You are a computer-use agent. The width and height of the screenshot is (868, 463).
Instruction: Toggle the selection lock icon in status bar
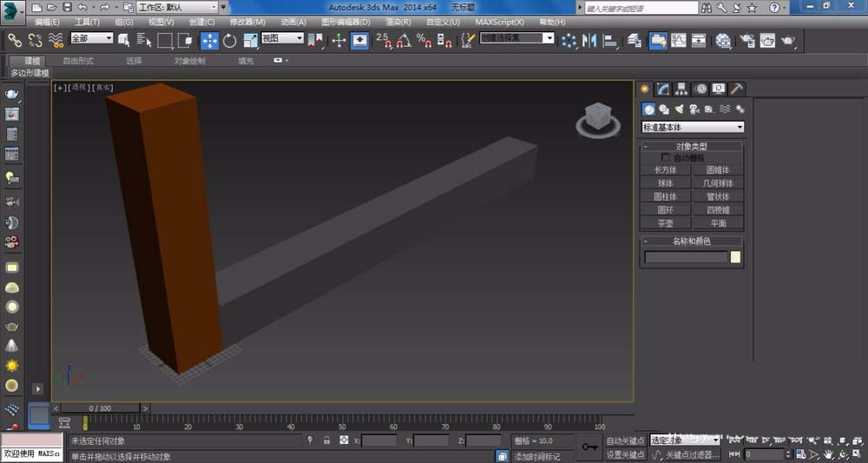(x=326, y=441)
